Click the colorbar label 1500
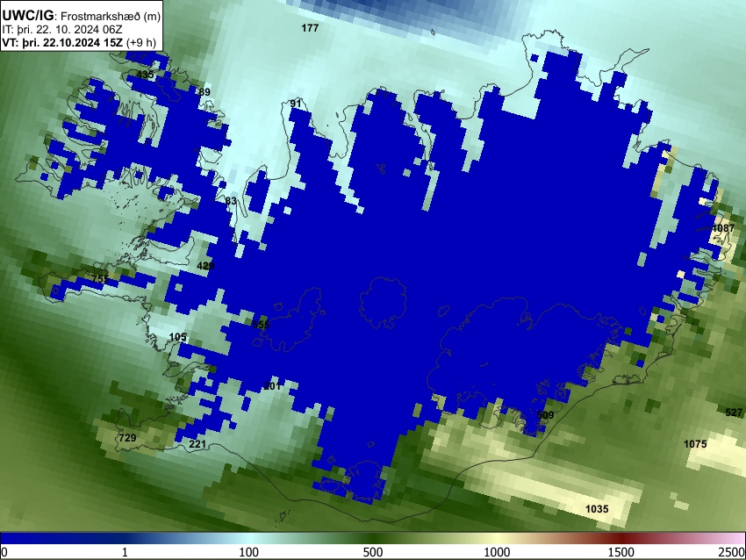The image size is (746, 560). pos(621,552)
